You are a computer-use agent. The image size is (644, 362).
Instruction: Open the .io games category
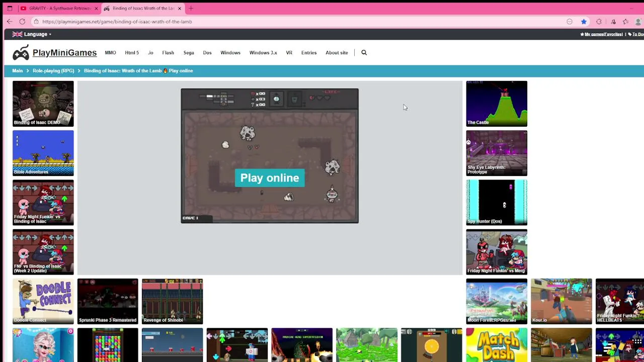coord(150,52)
